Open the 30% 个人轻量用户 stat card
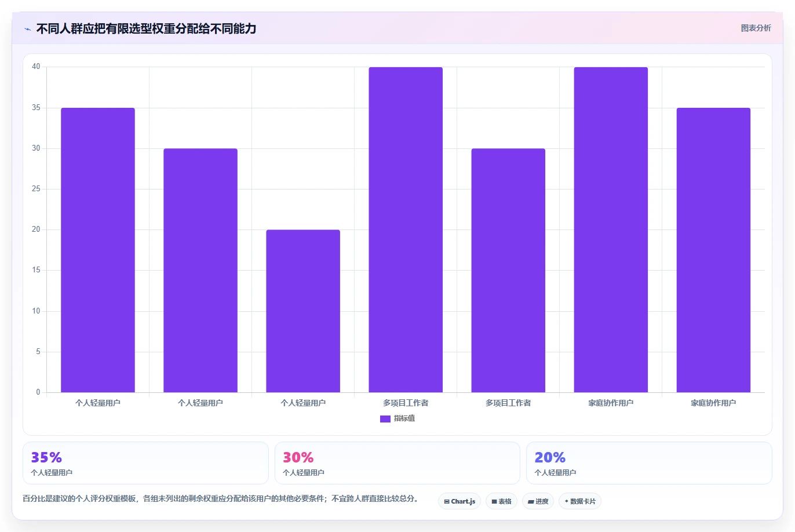 click(x=397, y=463)
